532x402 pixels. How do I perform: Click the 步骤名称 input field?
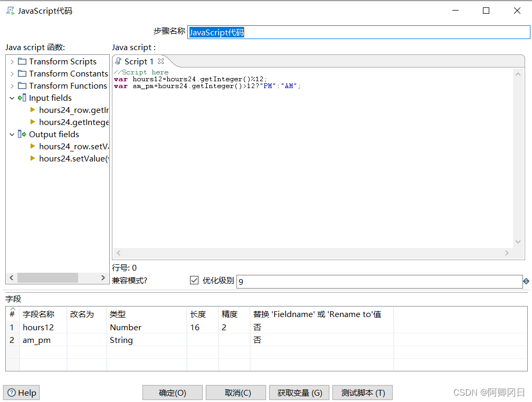click(x=358, y=32)
